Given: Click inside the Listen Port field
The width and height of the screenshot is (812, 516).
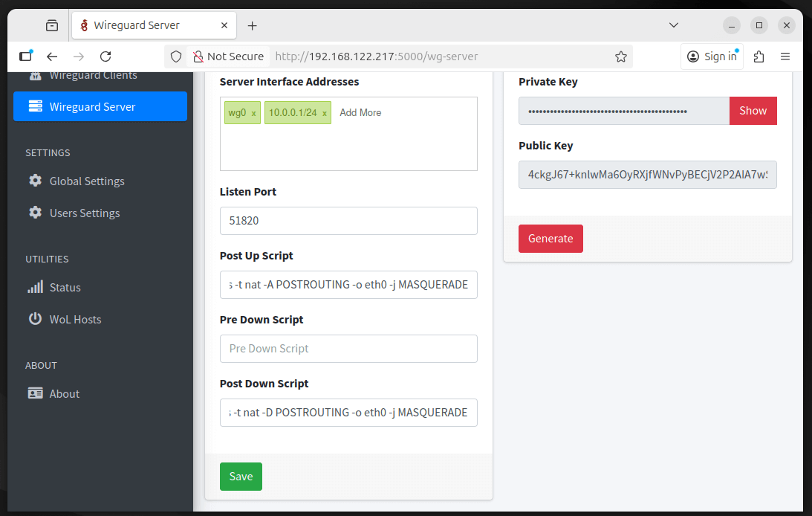Looking at the screenshot, I should tap(348, 221).
